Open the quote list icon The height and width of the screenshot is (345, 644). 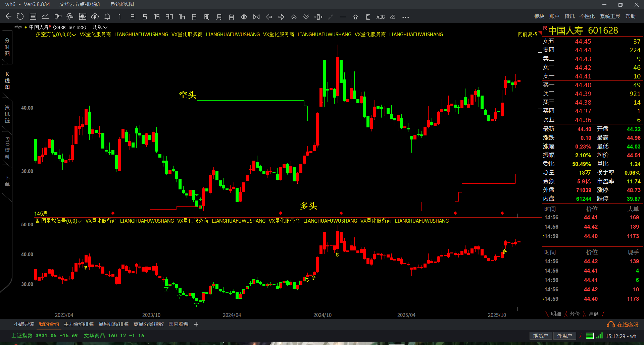(x=33, y=17)
